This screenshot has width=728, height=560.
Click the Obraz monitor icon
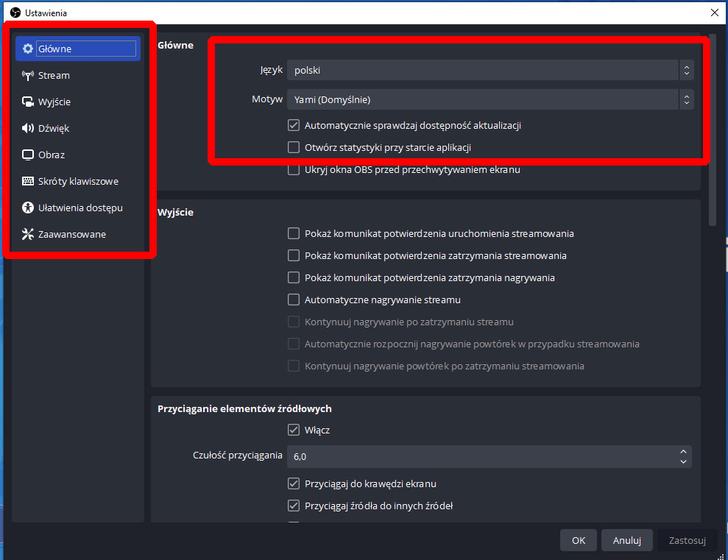[28, 155]
